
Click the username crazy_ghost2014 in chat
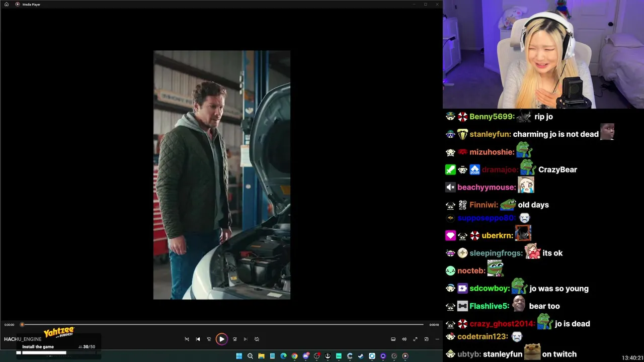502,324
